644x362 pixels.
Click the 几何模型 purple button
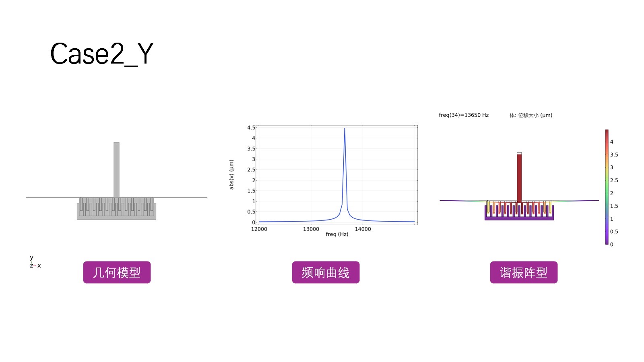pyautogui.click(x=117, y=272)
